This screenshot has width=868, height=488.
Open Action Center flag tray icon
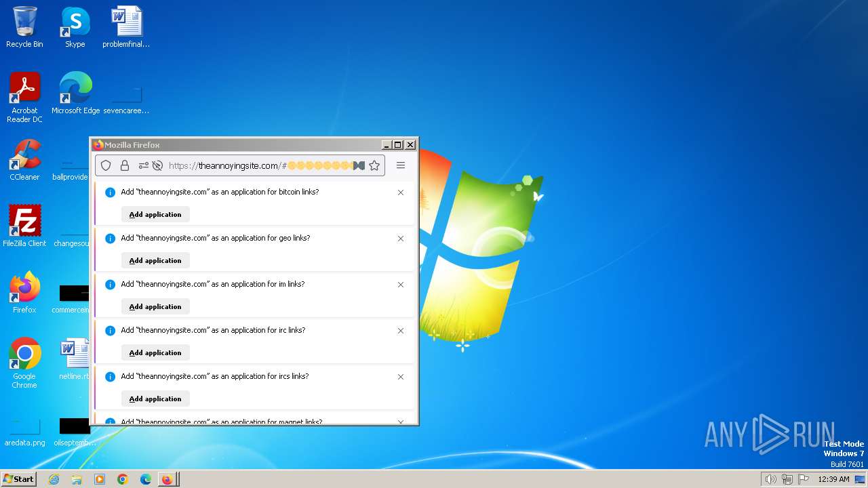[804, 479]
